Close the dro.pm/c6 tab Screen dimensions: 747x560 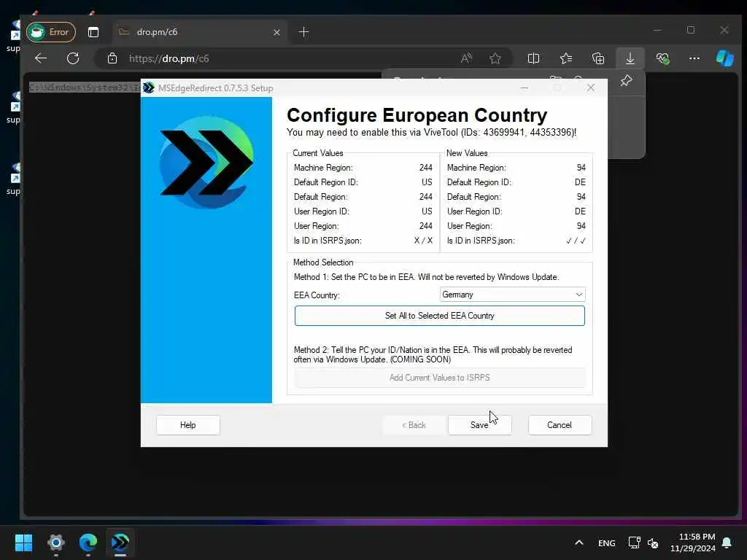click(276, 32)
